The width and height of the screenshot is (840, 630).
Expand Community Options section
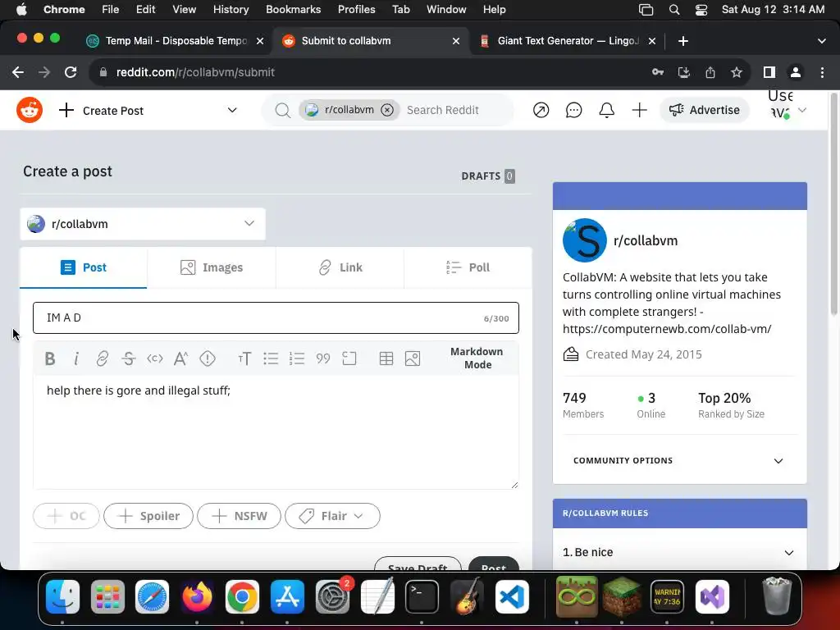tap(680, 461)
